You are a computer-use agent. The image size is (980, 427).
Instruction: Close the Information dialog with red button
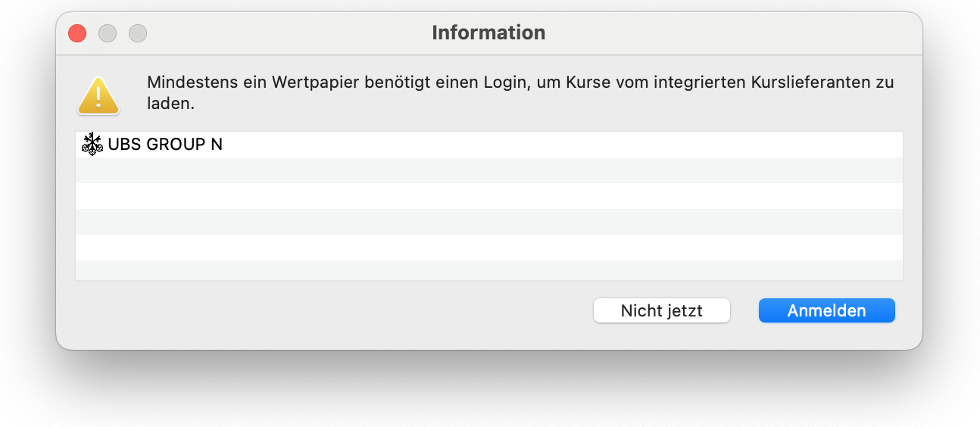[77, 33]
